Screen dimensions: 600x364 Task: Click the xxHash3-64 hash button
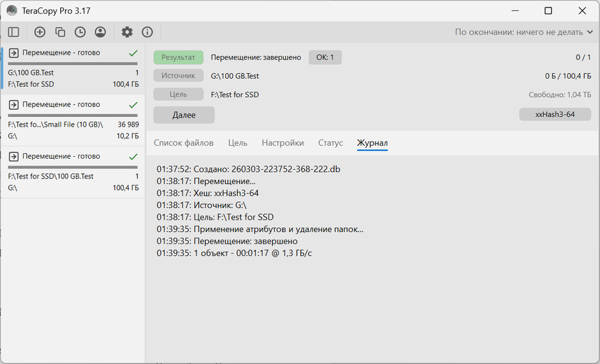pos(556,114)
